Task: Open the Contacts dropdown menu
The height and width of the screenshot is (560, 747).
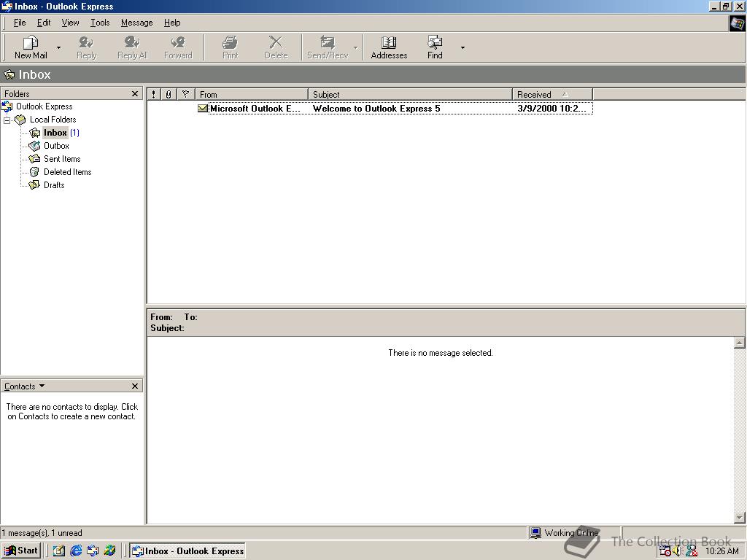Action: tap(24, 386)
